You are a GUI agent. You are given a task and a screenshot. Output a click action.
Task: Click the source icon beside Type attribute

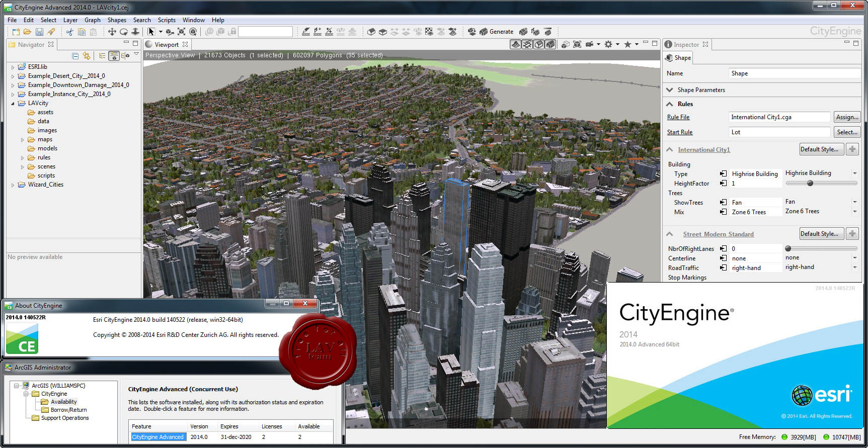point(723,173)
